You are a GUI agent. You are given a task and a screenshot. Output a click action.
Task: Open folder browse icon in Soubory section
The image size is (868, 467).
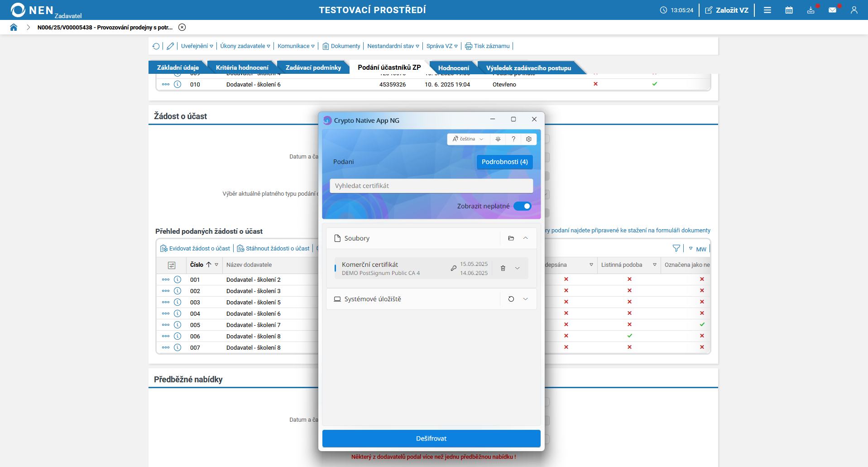(x=511, y=238)
